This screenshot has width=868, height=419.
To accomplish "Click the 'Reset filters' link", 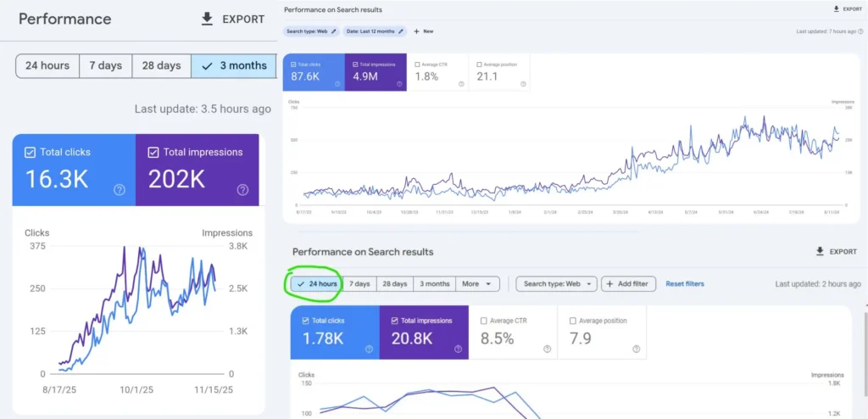I will pos(684,284).
